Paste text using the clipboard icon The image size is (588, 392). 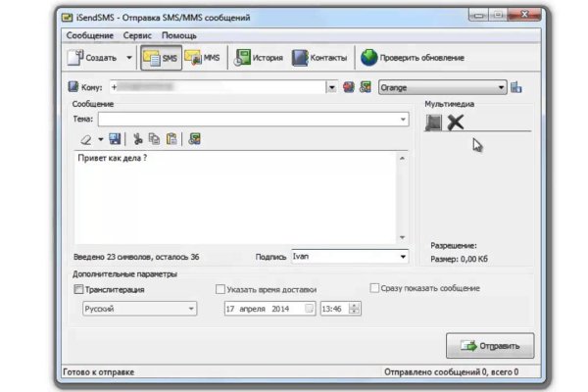pos(171,139)
